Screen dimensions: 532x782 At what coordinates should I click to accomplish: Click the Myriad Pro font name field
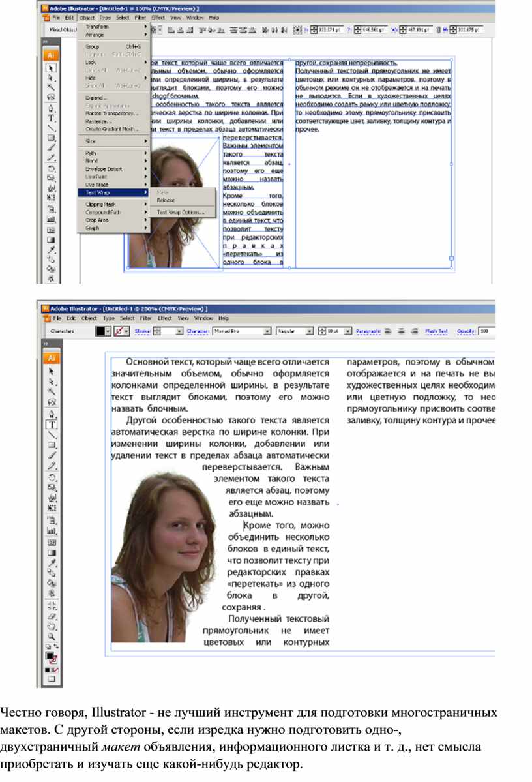[238, 331]
